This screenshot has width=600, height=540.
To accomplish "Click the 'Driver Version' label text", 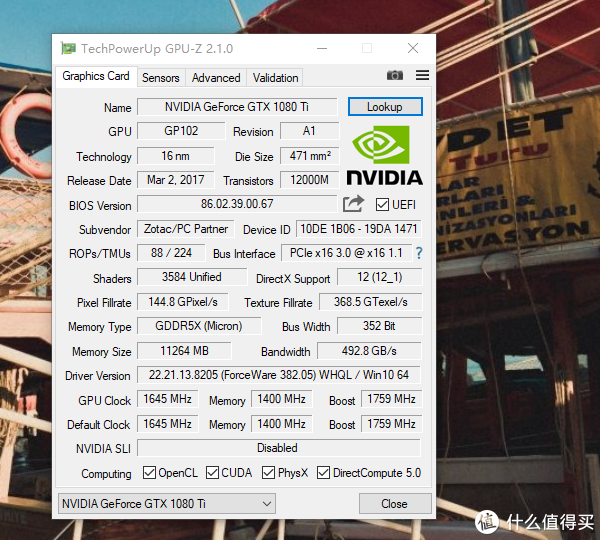I will (x=98, y=376).
